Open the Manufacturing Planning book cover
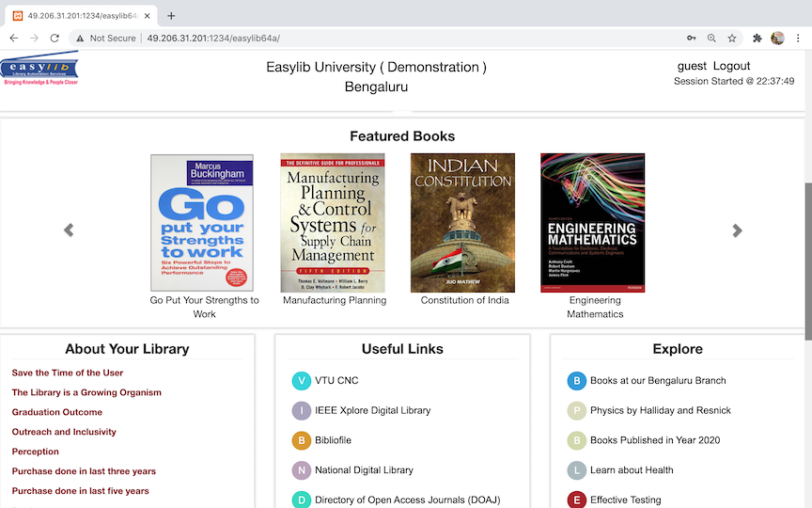This screenshot has height=508, width=812. [333, 223]
